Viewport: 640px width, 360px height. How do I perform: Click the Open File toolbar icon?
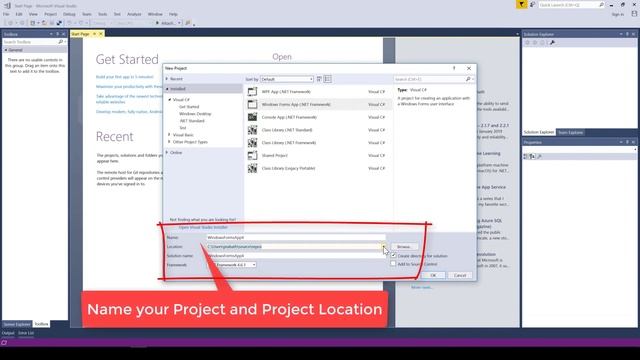tap(44, 23)
